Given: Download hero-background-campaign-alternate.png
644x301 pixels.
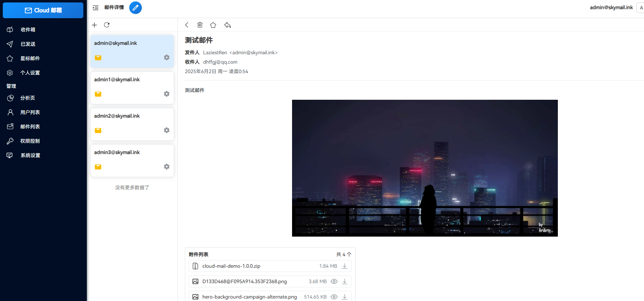Looking at the screenshot, I should [345, 297].
